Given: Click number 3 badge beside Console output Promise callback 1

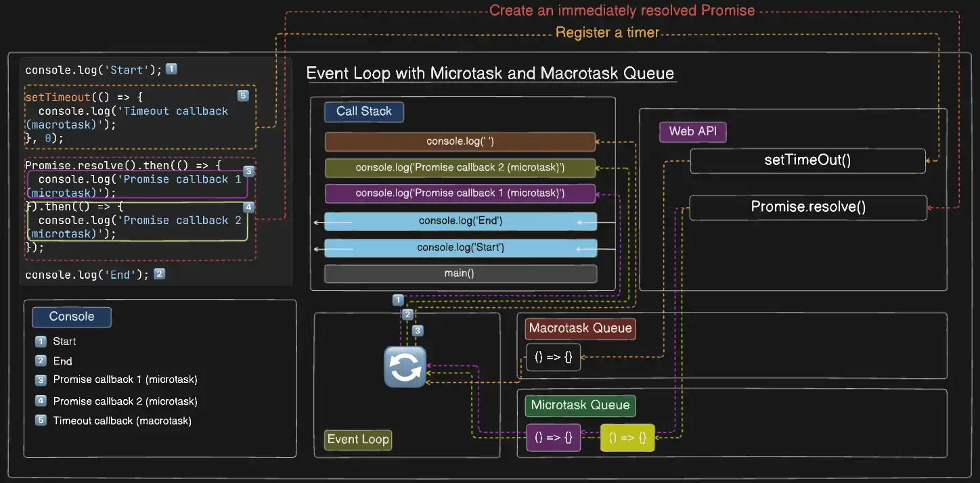Looking at the screenshot, I should [41, 379].
